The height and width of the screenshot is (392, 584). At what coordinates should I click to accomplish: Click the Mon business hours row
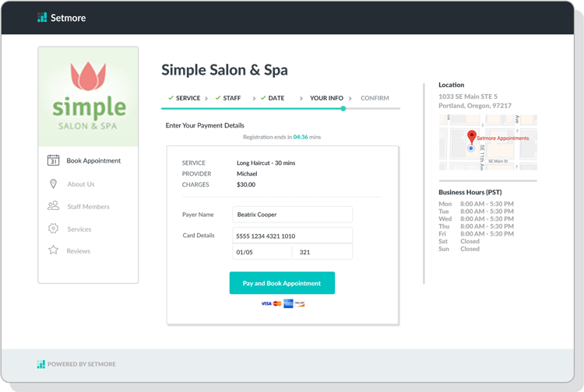pyautogui.click(x=476, y=204)
